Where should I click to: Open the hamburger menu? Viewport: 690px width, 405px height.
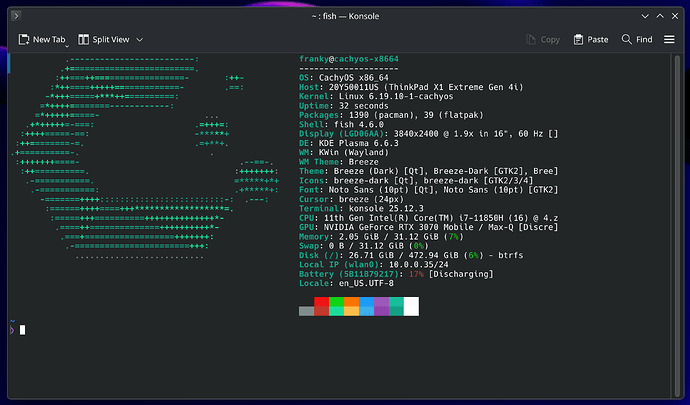669,40
